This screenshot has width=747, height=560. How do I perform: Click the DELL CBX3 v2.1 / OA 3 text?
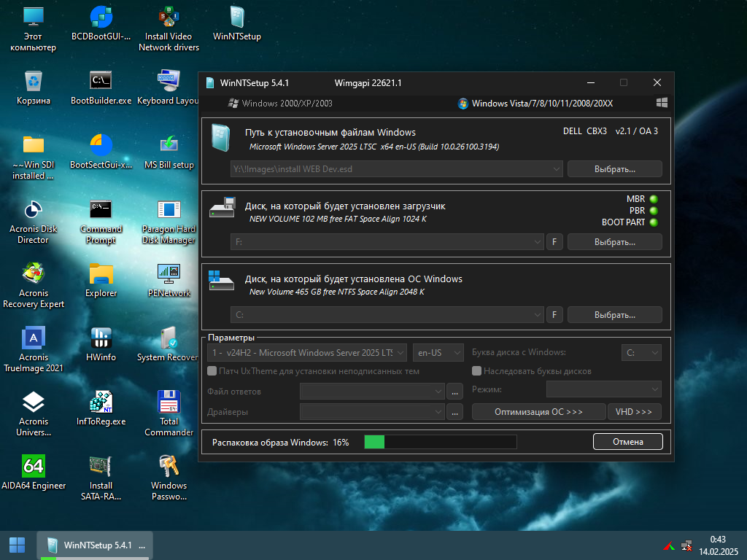pos(611,131)
